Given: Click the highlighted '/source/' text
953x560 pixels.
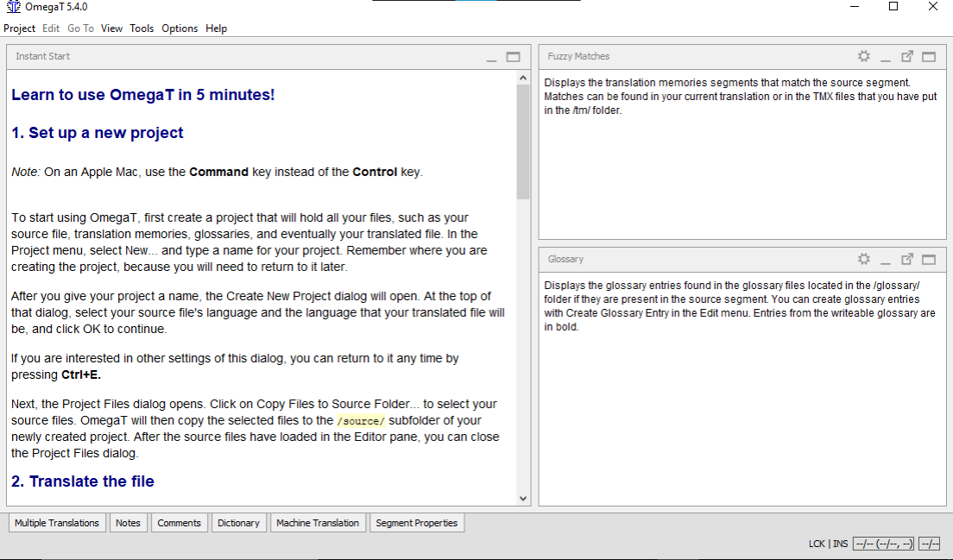Looking at the screenshot, I should (361, 421).
